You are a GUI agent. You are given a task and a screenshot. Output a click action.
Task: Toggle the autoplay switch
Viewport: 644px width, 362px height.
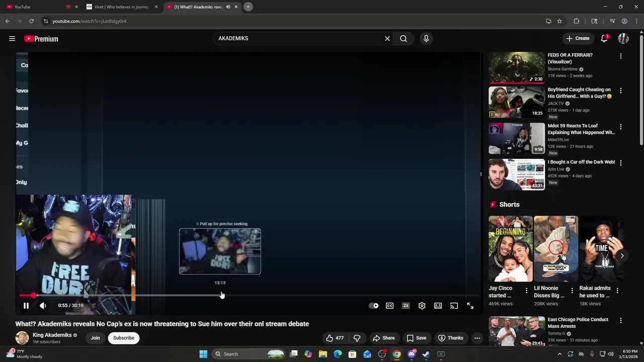[x=374, y=306]
